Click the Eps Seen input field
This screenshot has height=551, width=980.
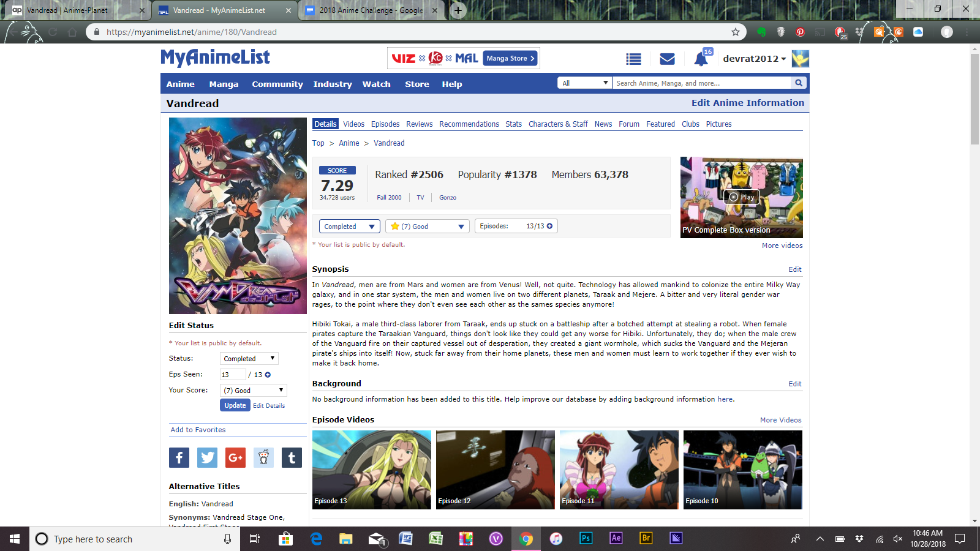point(233,375)
